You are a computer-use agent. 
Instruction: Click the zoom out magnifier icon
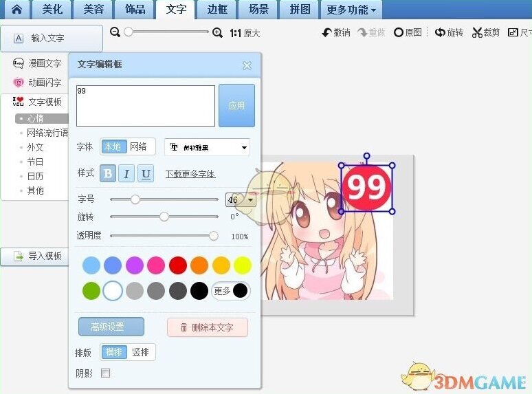point(115,32)
